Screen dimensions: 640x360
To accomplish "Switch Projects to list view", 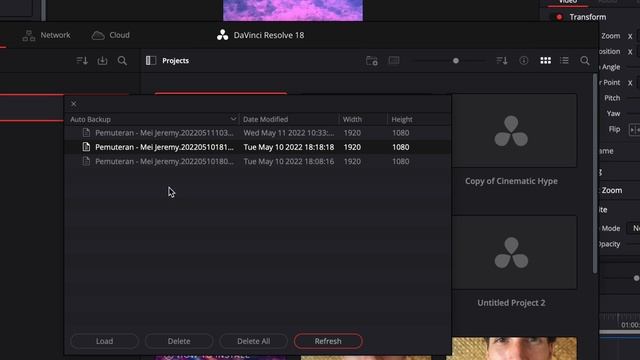I will (564, 61).
